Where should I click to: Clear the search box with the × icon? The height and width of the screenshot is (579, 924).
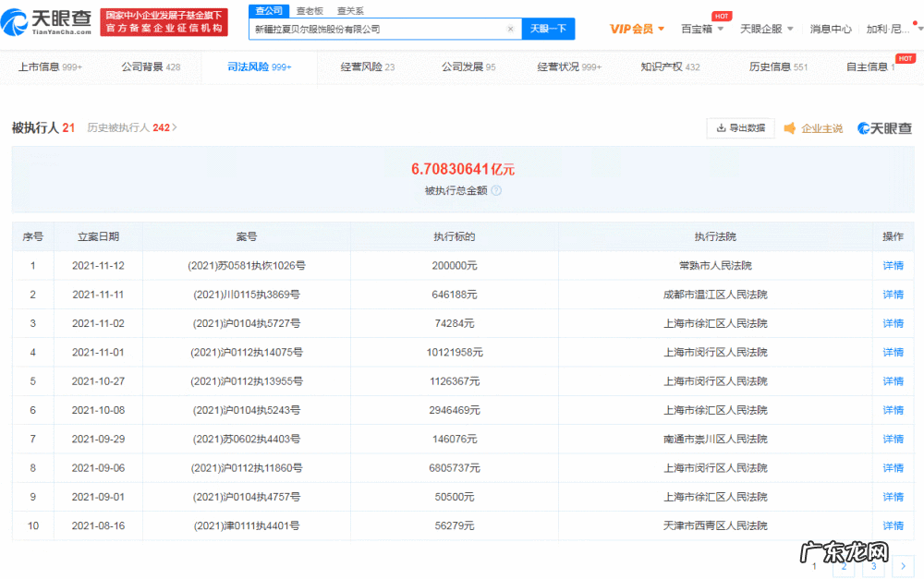(x=511, y=29)
